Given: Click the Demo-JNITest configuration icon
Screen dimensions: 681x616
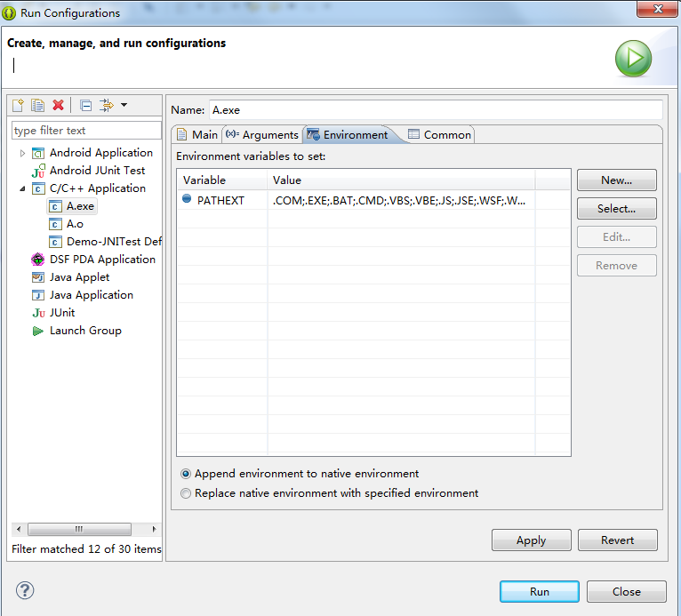Looking at the screenshot, I should pos(55,243).
